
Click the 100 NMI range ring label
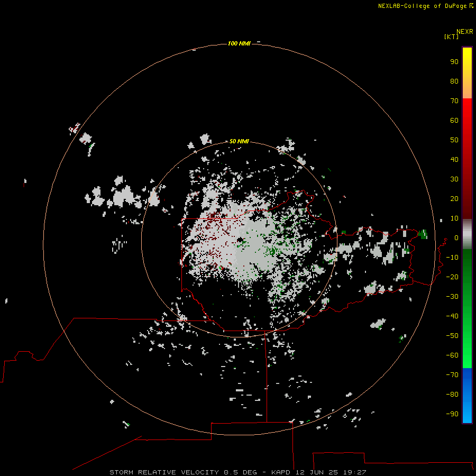239,43
